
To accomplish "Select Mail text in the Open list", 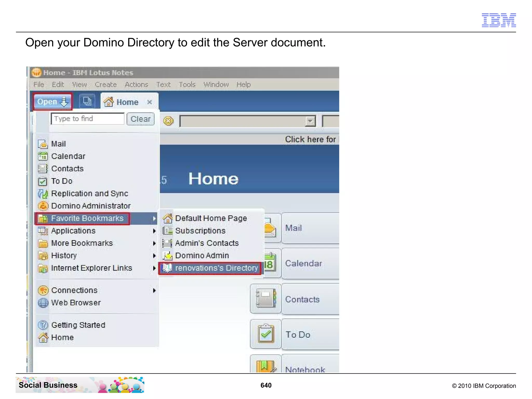I will tap(58, 144).
